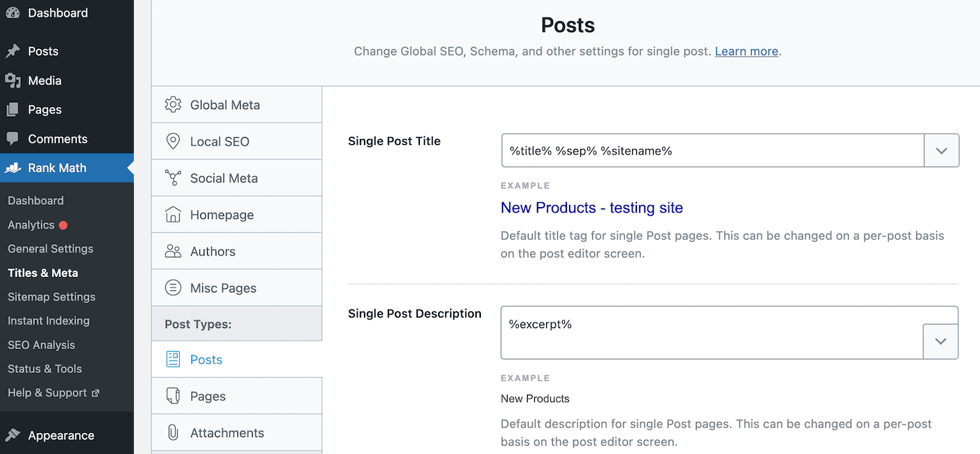Viewport: 980px width, 454px height.
Task: Expand Single Post Description variables dropdown
Action: [940, 341]
